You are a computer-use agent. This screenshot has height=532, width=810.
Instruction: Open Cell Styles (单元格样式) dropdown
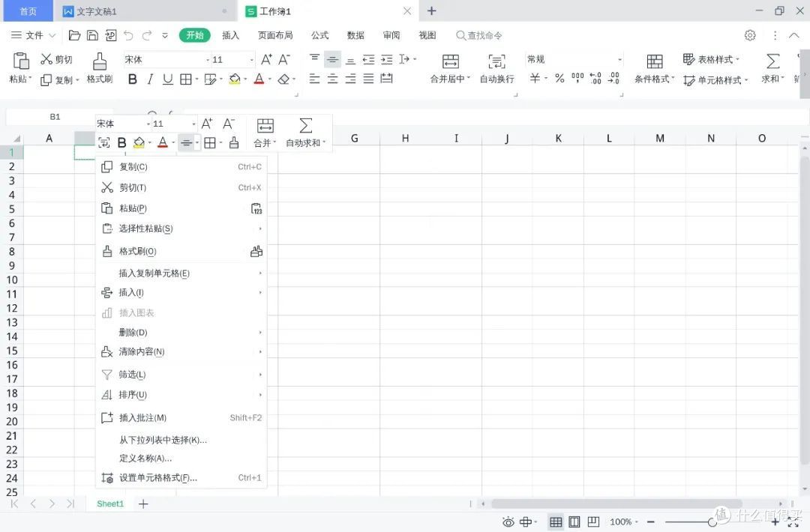click(715, 80)
